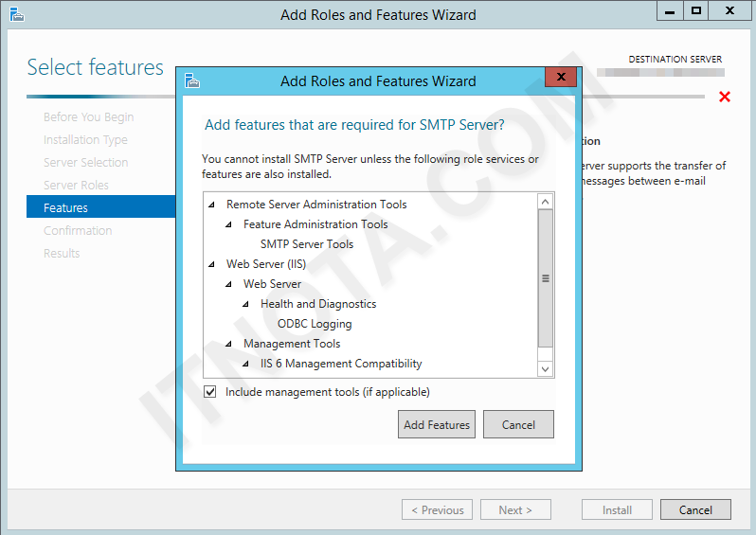The image size is (756, 535).
Task: Cancel the required features dialog
Action: (518, 424)
